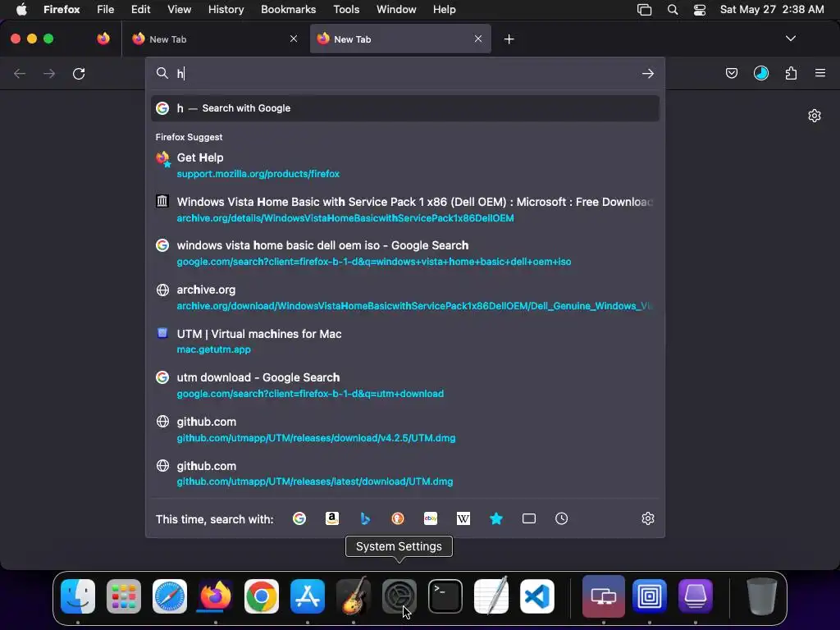The image size is (840, 630).
Task: Open github.com v4.2.5 UTM.dmg suggestion
Action: 405,430
